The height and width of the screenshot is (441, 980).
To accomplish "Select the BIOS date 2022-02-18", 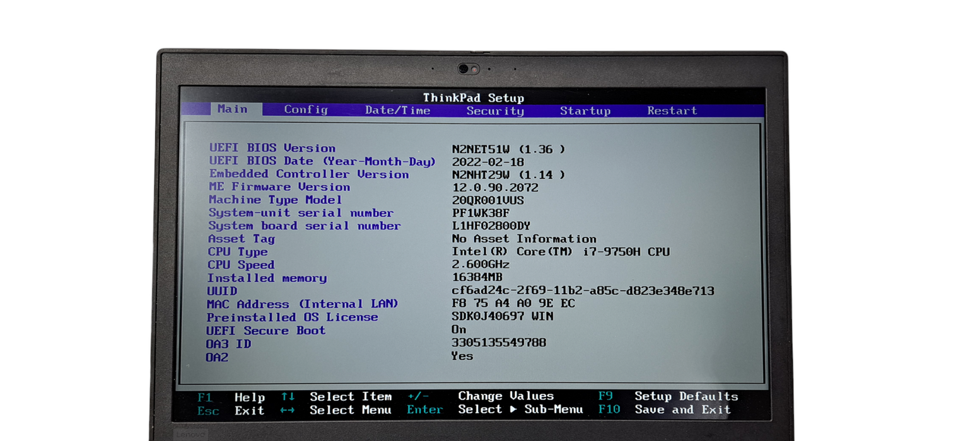I will (x=488, y=163).
